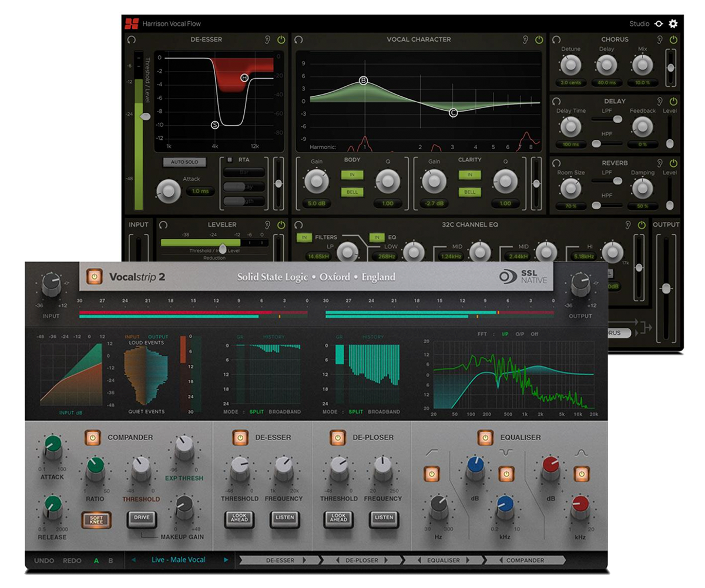Click the Reverb HPF slider handle
Viewport: 705px width, 588px height.
(596, 205)
